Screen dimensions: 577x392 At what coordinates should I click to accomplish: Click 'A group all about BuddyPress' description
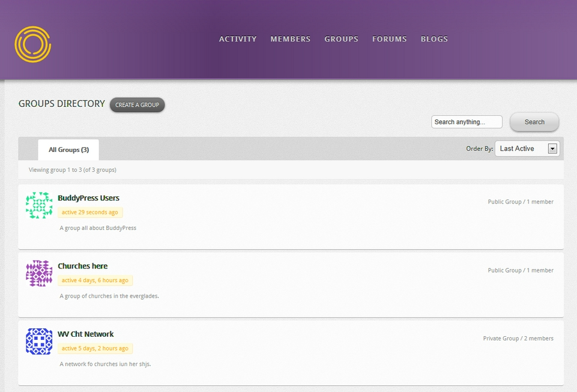98,228
